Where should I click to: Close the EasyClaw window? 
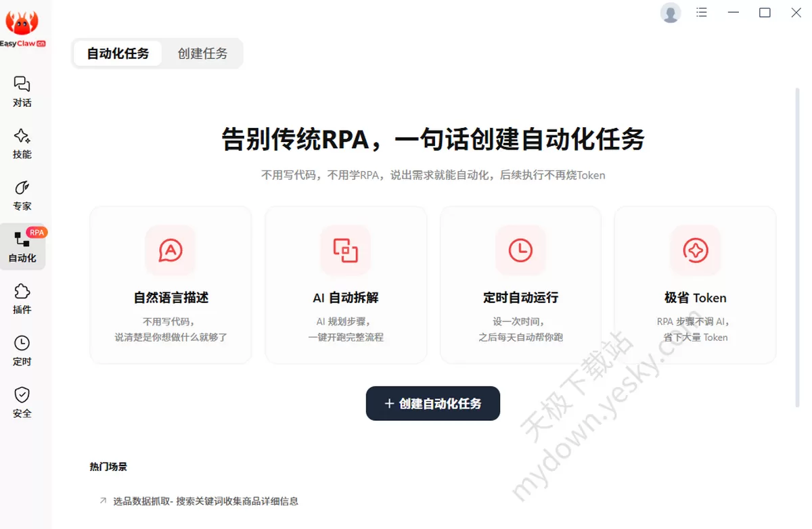click(x=796, y=12)
